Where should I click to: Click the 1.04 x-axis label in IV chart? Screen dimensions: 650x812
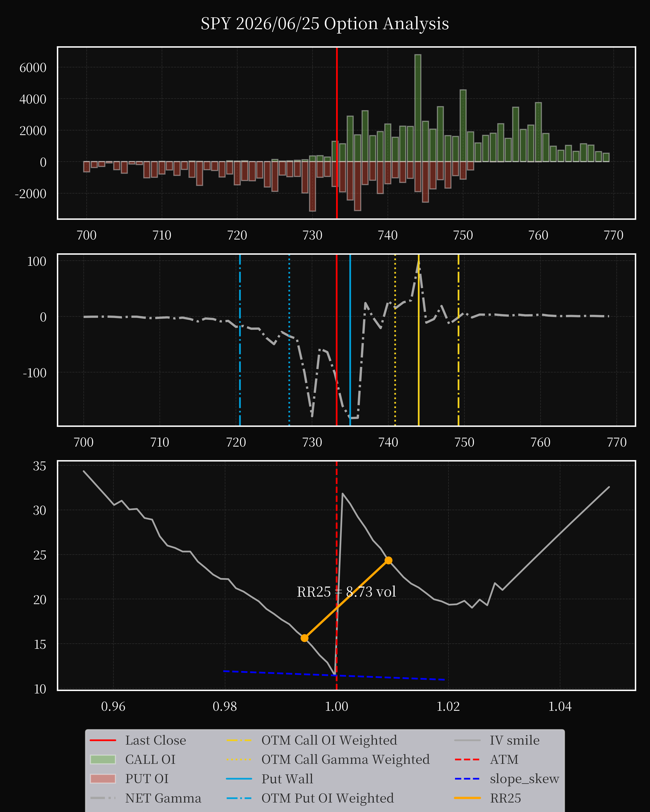tap(560, 706)
